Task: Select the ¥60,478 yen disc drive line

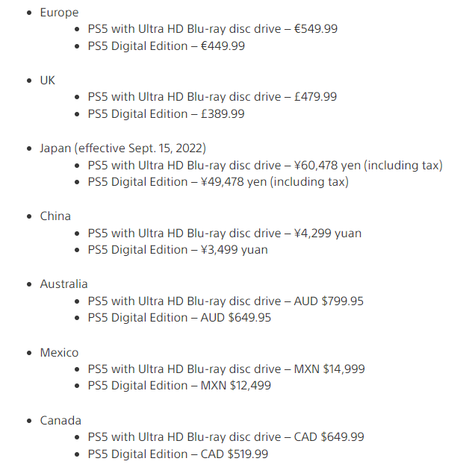Action: point(265,166)
